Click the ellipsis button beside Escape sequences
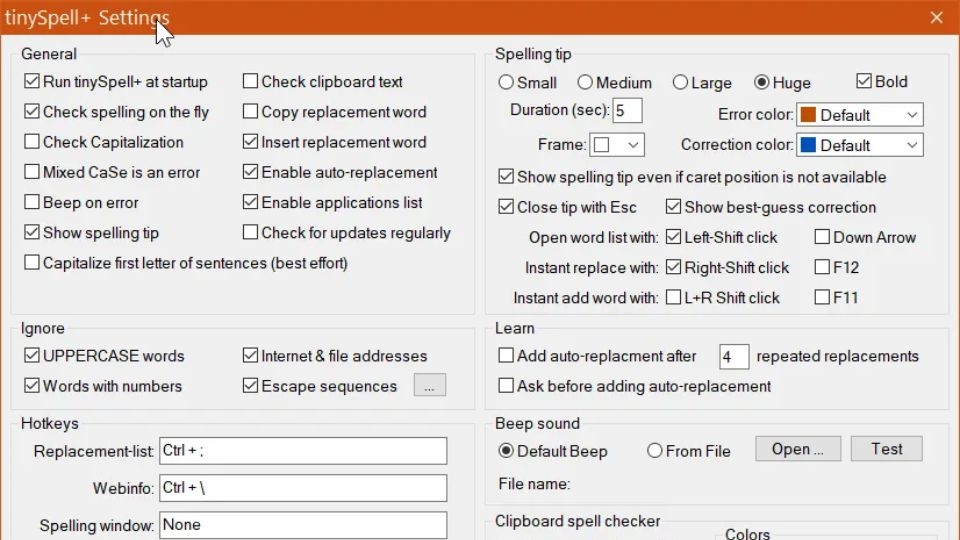The image size is (960, 540). tap(430, 386)
